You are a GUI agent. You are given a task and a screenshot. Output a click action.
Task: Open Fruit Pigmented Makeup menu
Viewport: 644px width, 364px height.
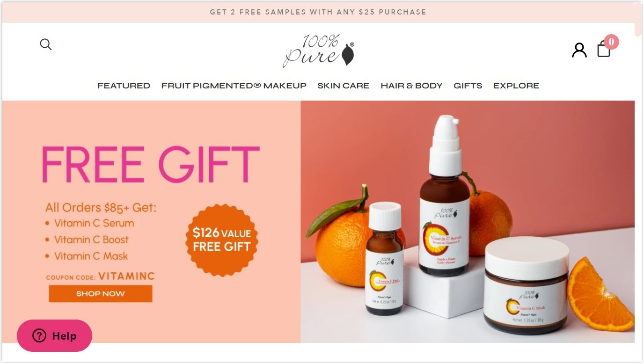234,86
